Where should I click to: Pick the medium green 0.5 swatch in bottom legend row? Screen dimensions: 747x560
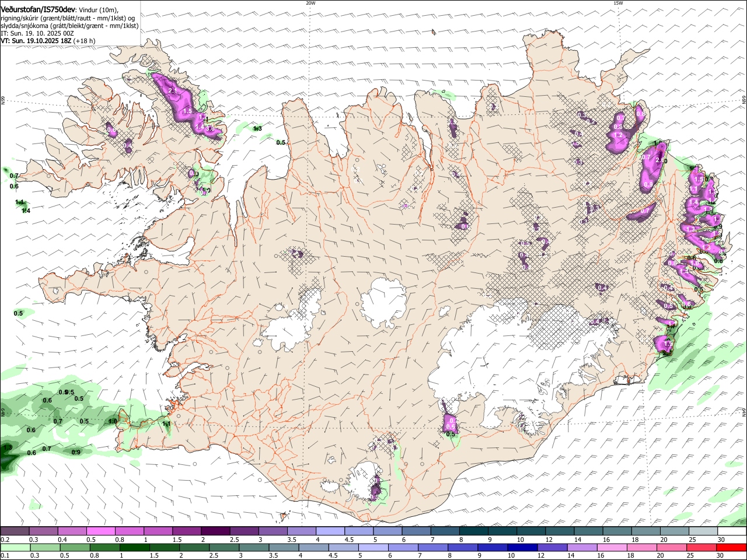(75, 547)
